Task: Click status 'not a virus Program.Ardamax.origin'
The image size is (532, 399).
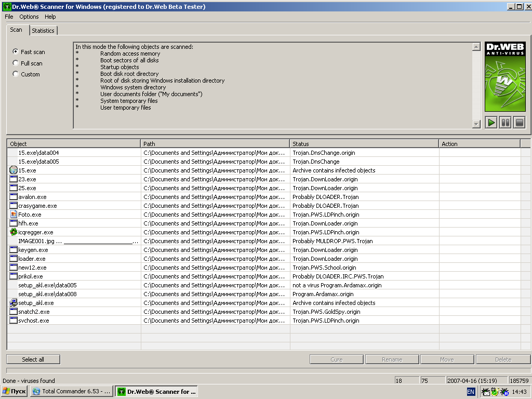Action: coord(337,285)
